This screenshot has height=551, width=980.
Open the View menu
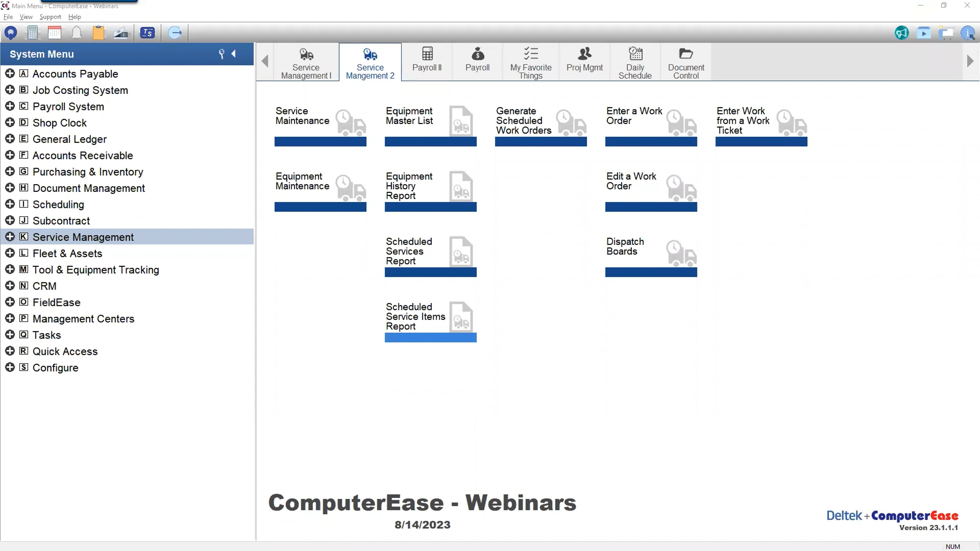(x=26, y=17)
